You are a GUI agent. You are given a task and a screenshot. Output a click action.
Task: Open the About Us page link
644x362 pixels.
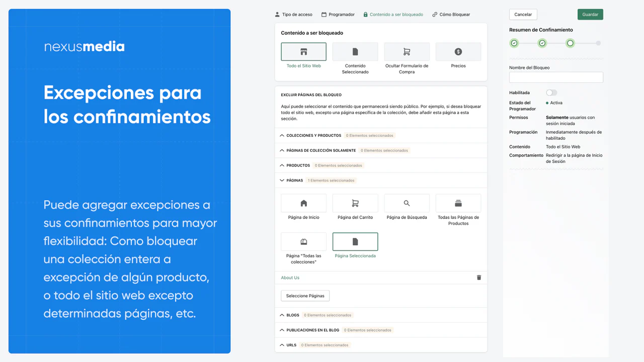tap(290, 278)
